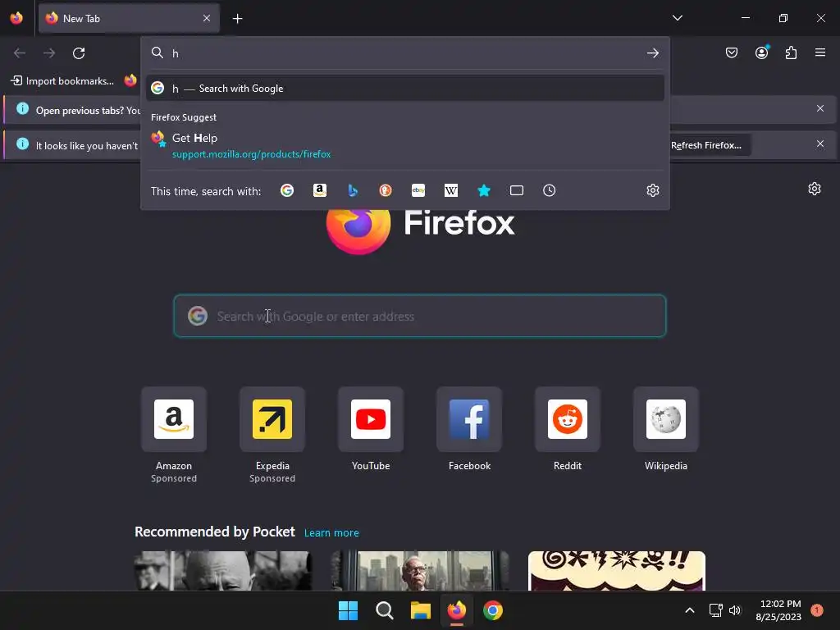Search bookmarks via star icon

coord(484,190)
